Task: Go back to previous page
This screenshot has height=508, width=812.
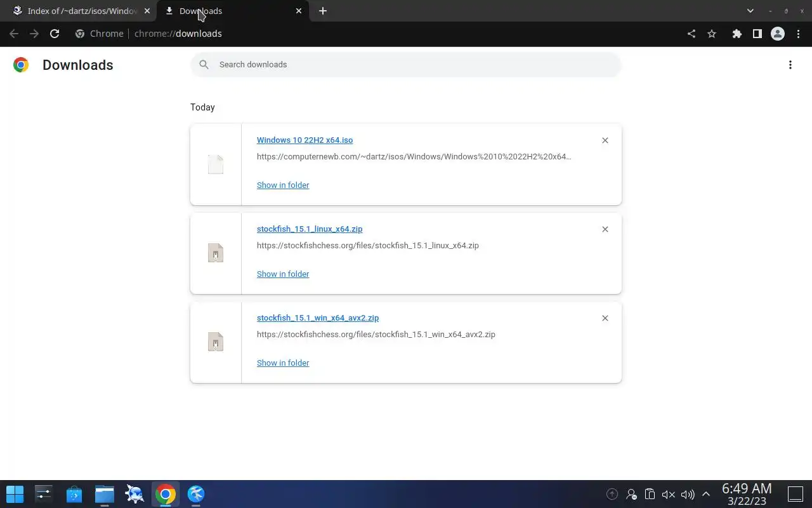Action: 14,34
